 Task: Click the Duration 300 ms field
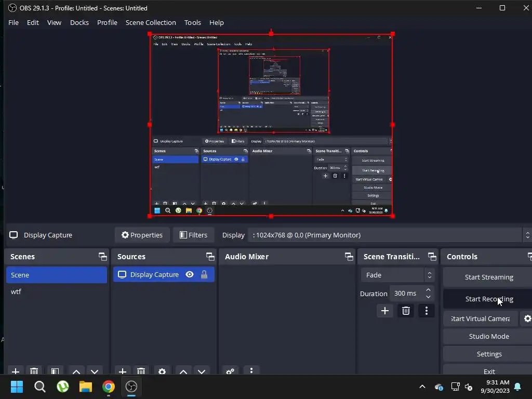pyautogui.click(x=406, y=293)
